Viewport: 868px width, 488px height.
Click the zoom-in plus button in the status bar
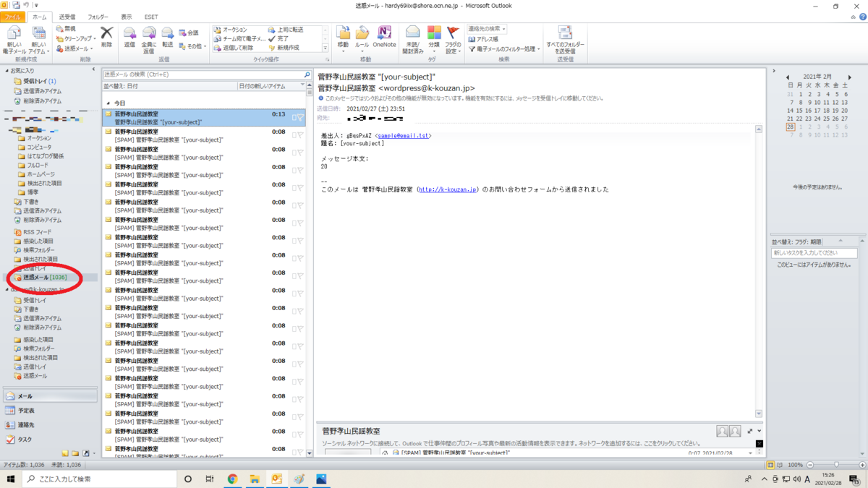[862, 465]
